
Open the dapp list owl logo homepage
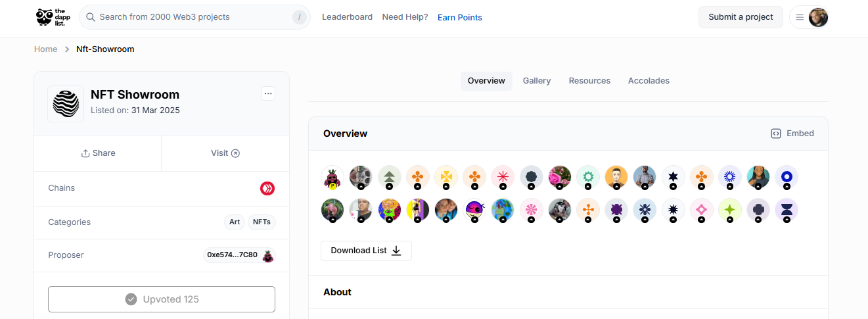pyautogui.click(x=53, y=17)
